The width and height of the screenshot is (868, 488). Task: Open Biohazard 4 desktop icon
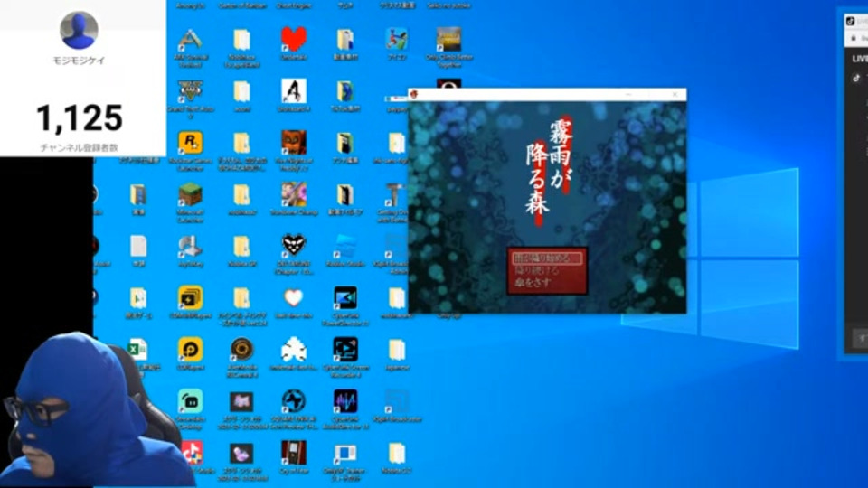click(293, 91)
